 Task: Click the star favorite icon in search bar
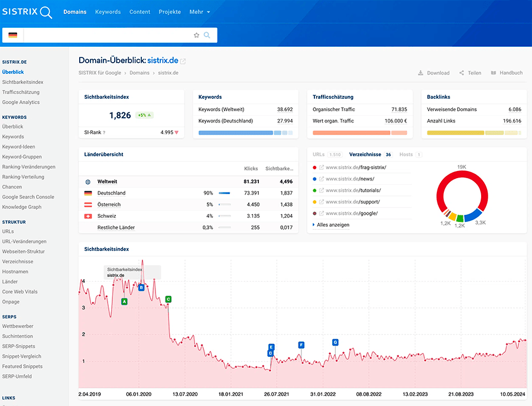tap(196, 35)
